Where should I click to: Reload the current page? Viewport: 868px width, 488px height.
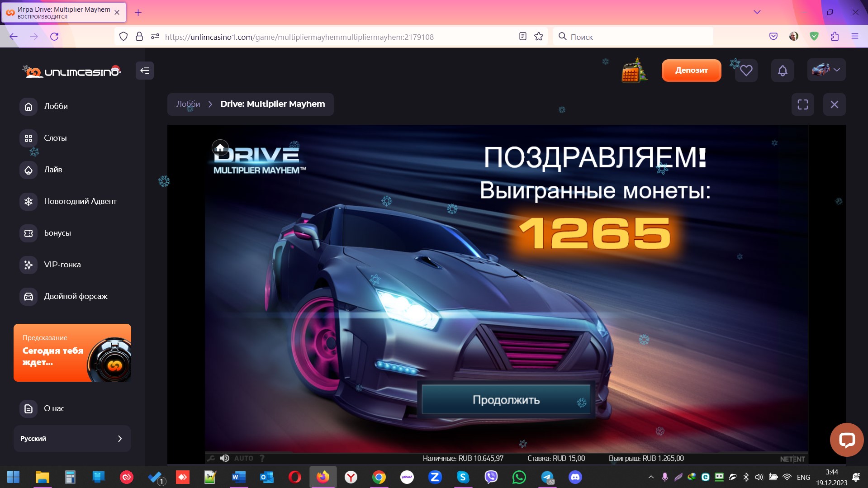[x=54, y=37]
